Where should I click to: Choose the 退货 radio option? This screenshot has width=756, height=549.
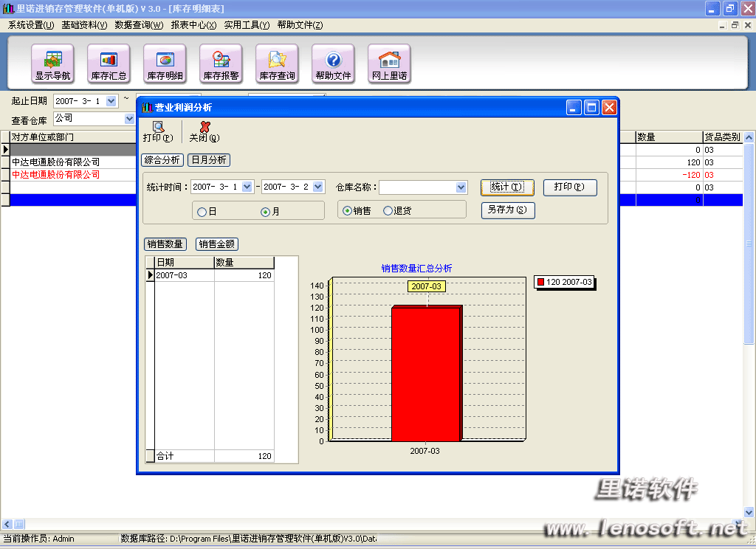pyautogui.click(x=388, y=211)
